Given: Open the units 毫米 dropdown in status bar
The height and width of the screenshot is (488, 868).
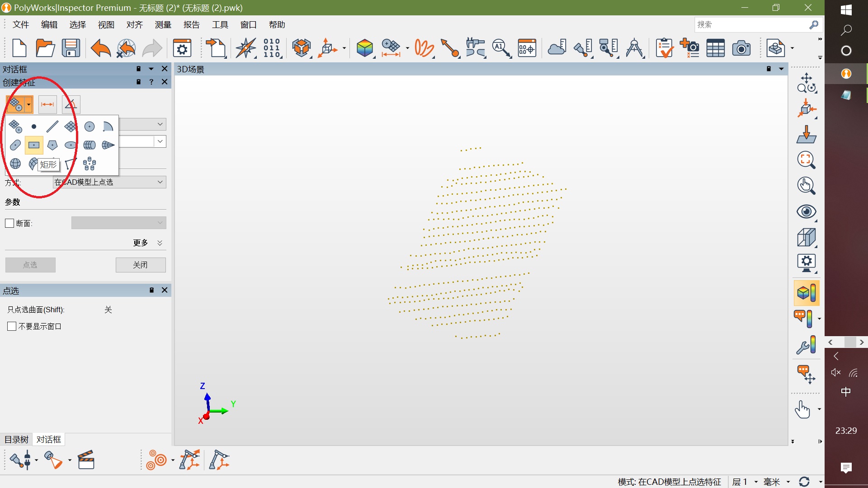Looking at the screenshot, I should coord(788,482).
